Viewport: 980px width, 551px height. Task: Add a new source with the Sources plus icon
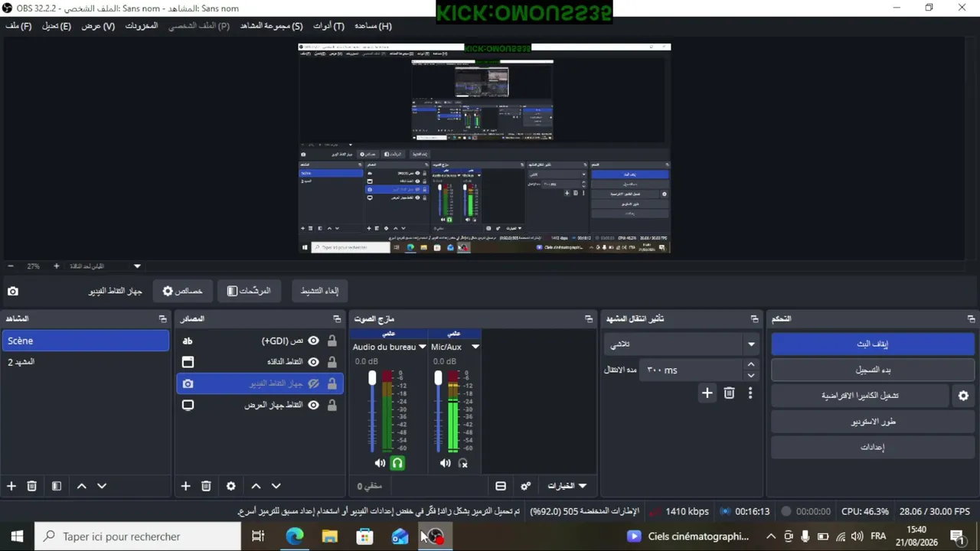tap(185, 486)
